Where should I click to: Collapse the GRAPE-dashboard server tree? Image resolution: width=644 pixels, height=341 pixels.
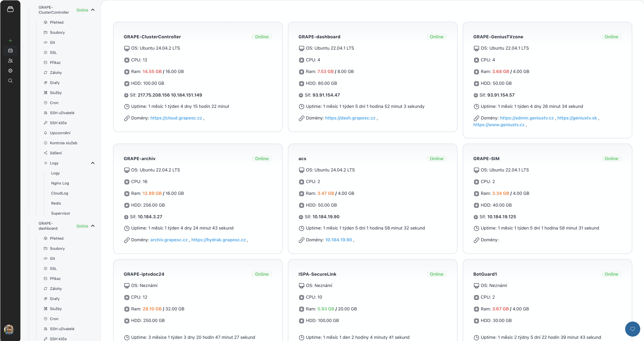93,226
